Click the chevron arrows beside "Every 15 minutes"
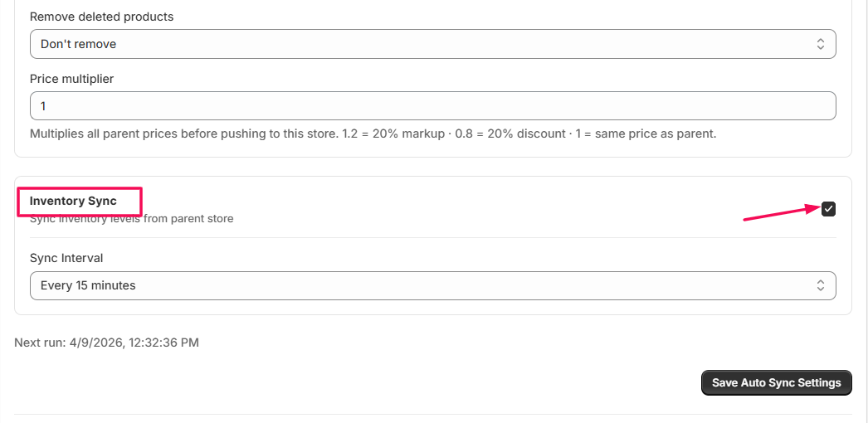The height and width of the screenshot is (423, 868). [x=820, y=285]
